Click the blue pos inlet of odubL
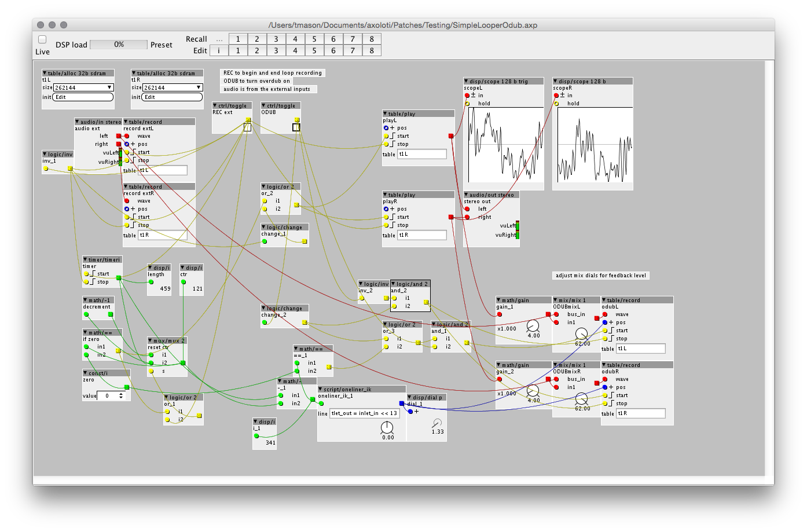The height and width of the screenshot is (532, 807). [605, 322]
